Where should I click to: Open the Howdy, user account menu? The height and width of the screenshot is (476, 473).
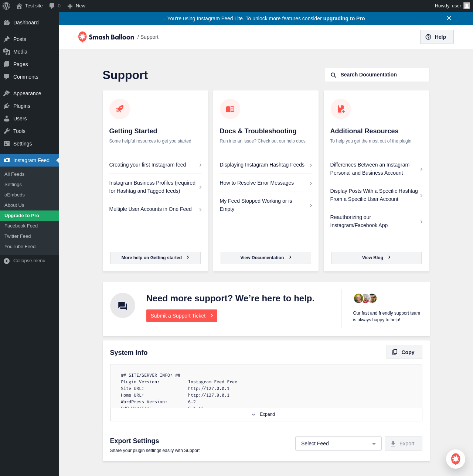[452, 6]
